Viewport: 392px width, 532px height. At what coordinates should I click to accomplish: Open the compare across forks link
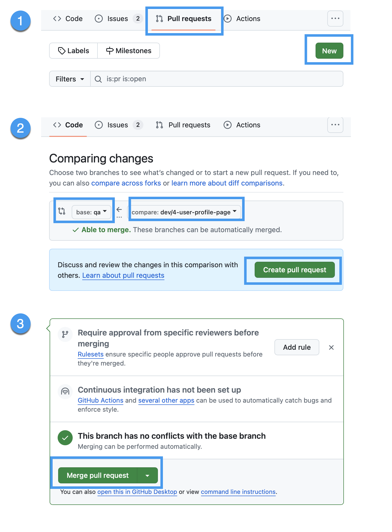pyautogui.click(x=126, y=183)
